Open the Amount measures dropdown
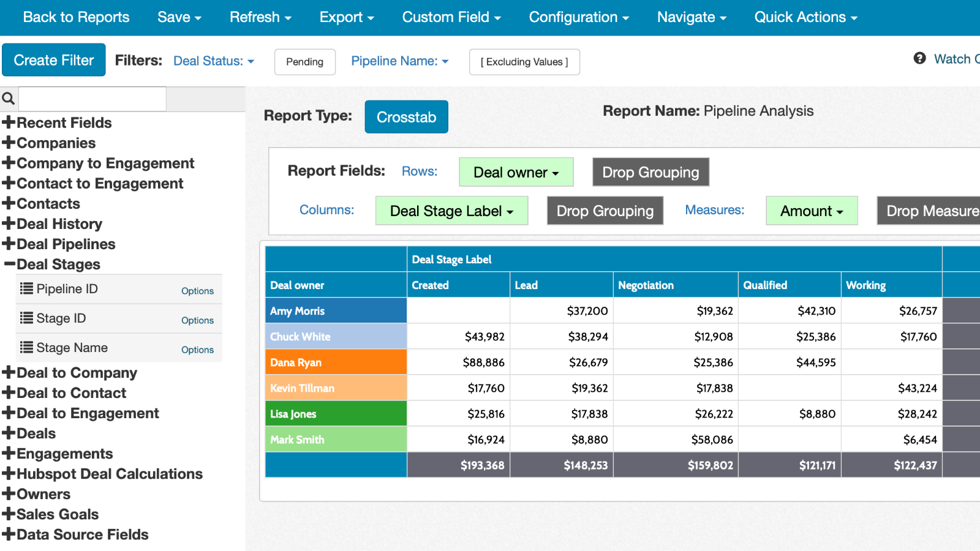Screen dimensions: 980x551 coord(811,211)
